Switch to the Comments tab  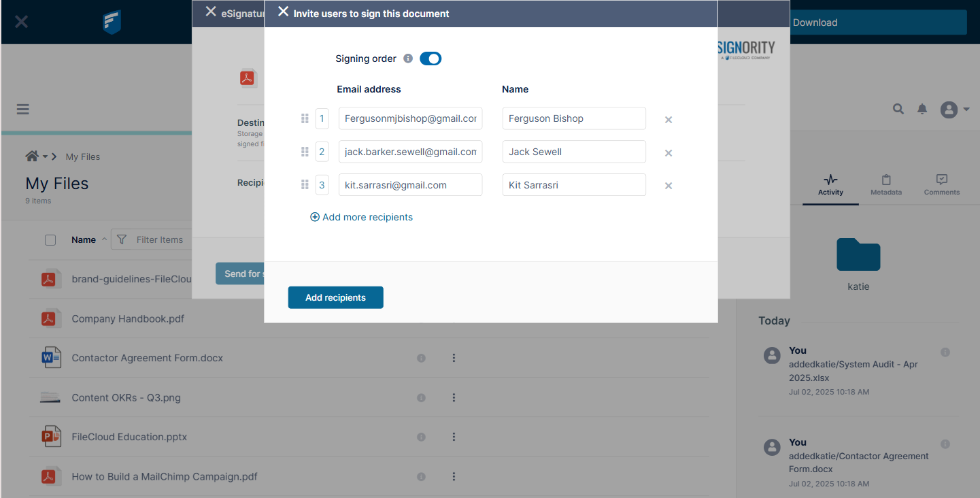click(x=942, y=184)
